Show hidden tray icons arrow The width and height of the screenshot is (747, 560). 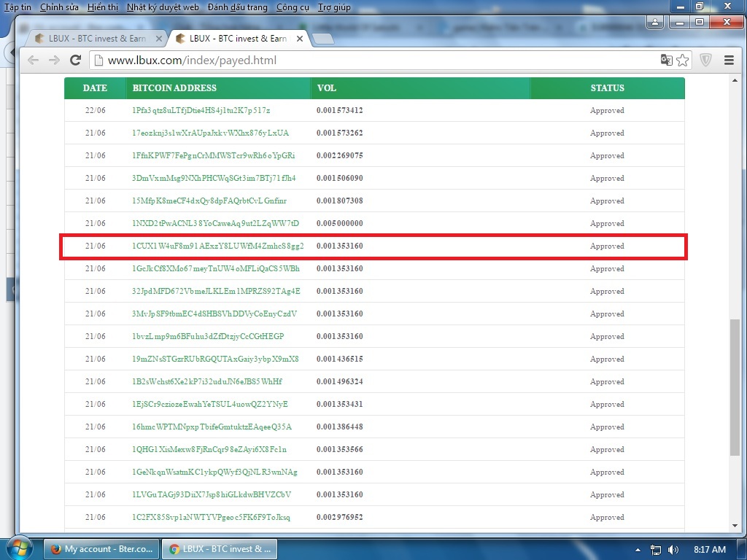[638, 550]
